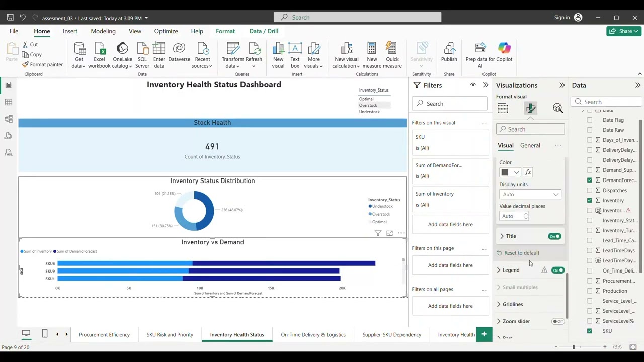This screenshot has height=362, width=644.
Task: Open conditional formatting fx for Color
Action: [x=528, y=172]
